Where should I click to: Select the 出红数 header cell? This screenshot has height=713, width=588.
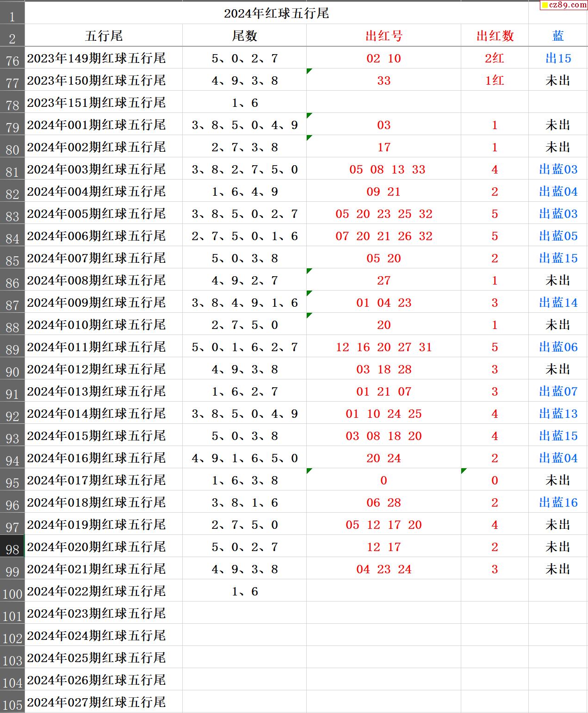[x=495, y=36]
